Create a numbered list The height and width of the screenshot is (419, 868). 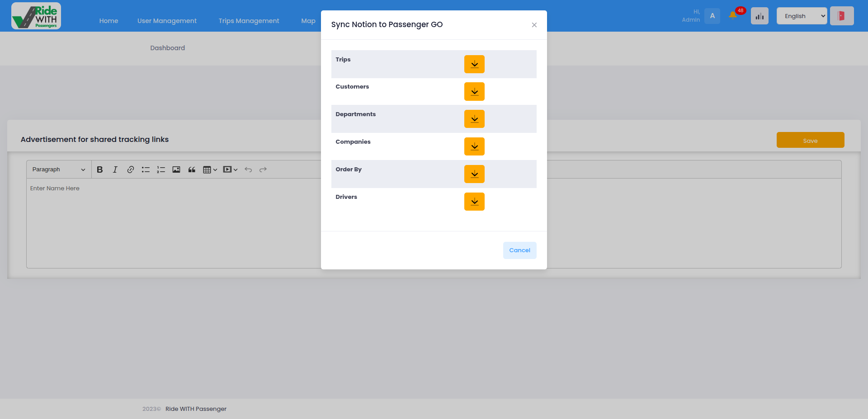[161, 169]
